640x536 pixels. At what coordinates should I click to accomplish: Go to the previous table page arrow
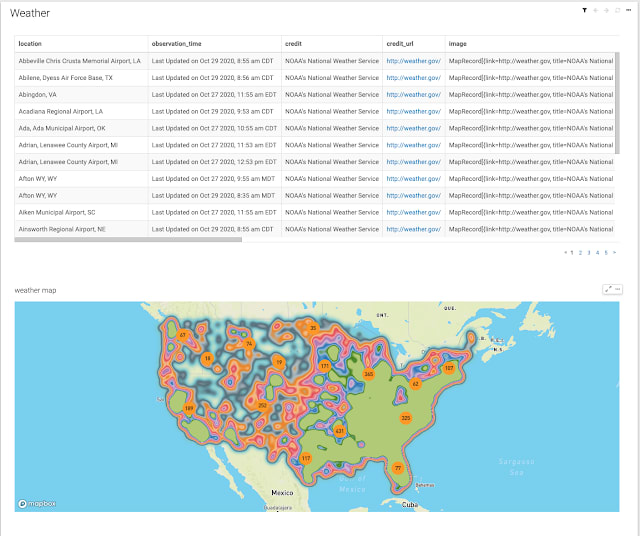click(565, 253)
